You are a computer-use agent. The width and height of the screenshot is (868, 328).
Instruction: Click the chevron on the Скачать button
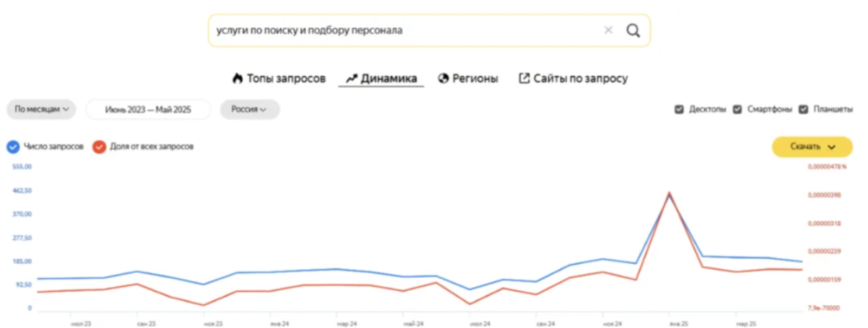[832, 147]
